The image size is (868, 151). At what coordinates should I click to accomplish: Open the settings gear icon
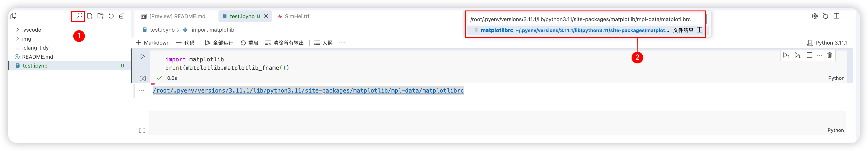coord(814,16)
